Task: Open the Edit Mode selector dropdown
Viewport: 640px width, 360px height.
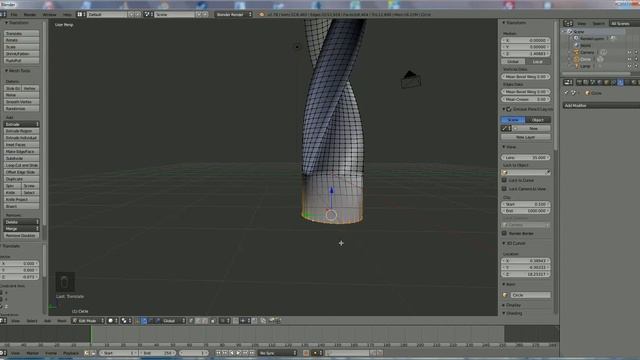Action: [x=88, y=321]
